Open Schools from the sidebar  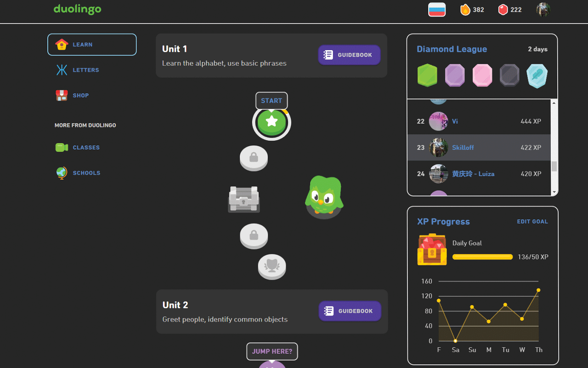point(92,173)
